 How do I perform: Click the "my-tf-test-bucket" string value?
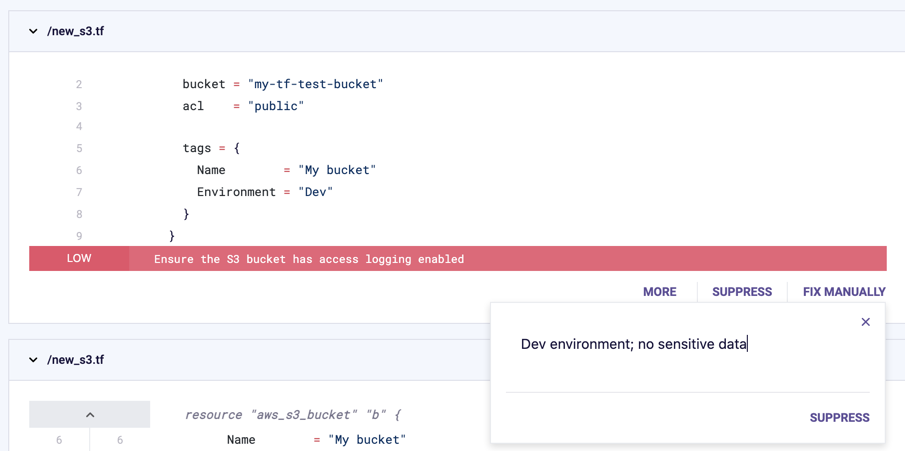(316, 84)
